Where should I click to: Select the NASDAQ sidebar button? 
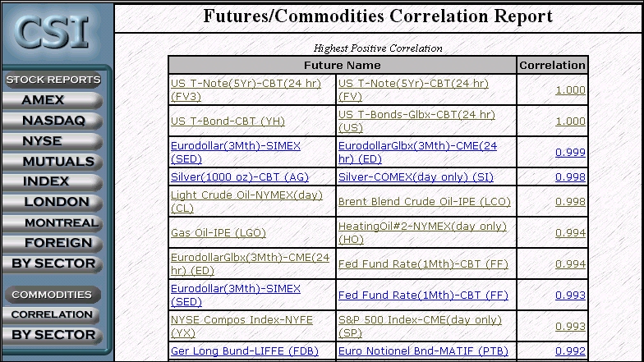pos(53,121)
